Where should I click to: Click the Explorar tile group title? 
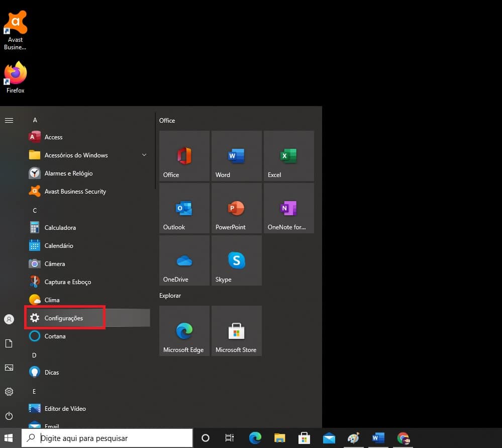click(x=170, y=296)
